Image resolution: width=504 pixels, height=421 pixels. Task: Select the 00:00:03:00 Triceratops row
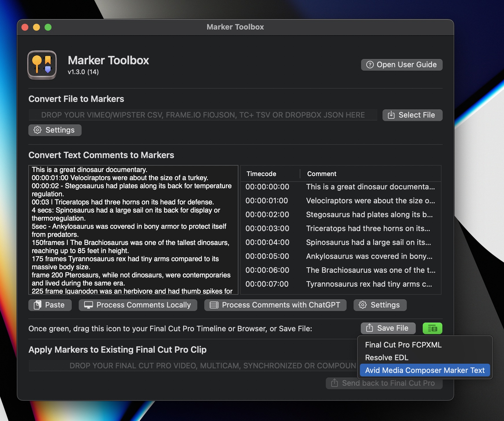pyautogui.click(x=340, y=228)
